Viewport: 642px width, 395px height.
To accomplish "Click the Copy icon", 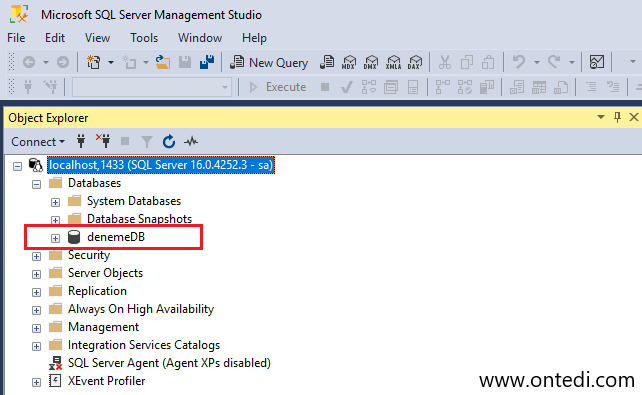I will (x=466, y=62).
